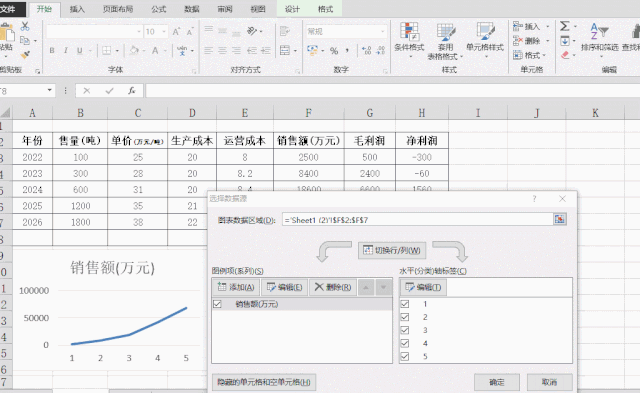Open the font name dropdown
The width and height of the screenshot is (640, 393).
point(139,31)
